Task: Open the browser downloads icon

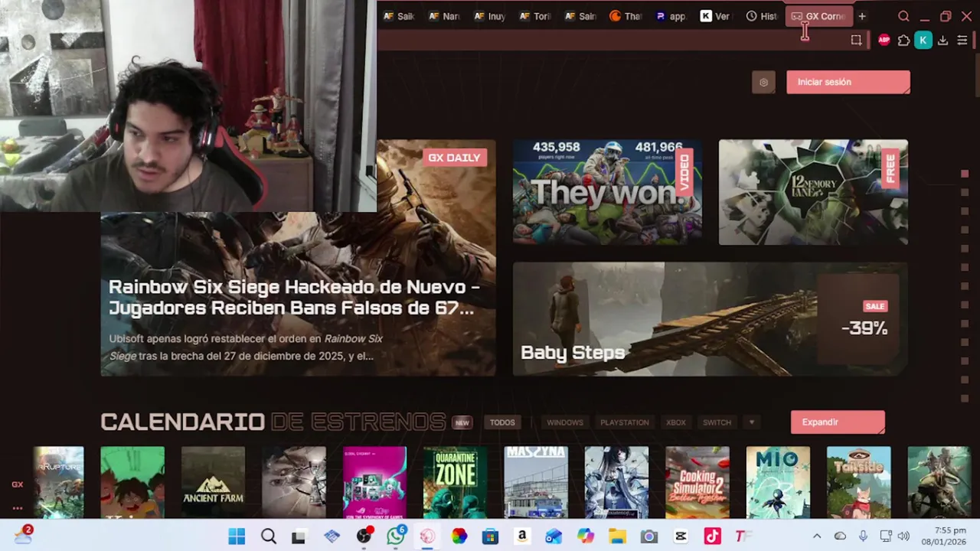Action: 943,41
